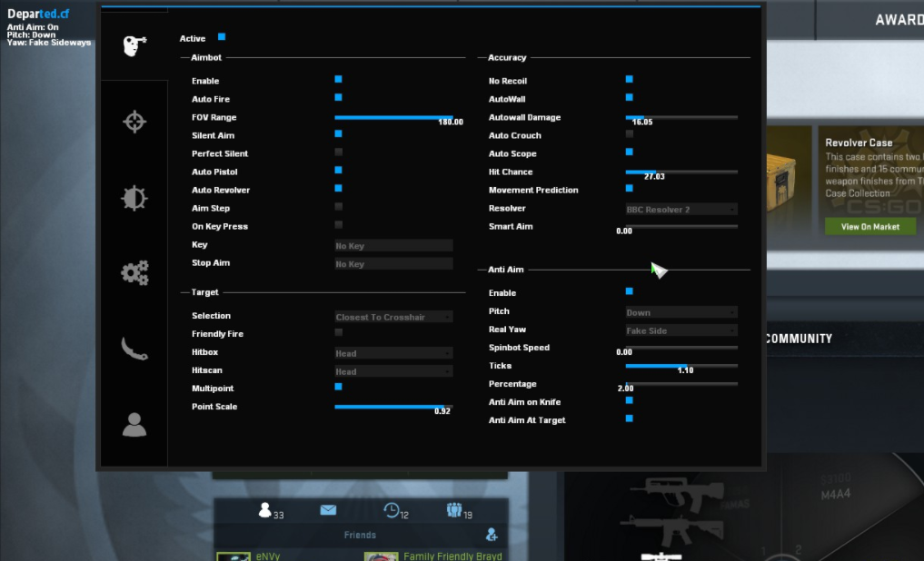Open the COMMUNITY section header
The width and height of the screenshot is (924, 561).
click(x=799, y=339)
